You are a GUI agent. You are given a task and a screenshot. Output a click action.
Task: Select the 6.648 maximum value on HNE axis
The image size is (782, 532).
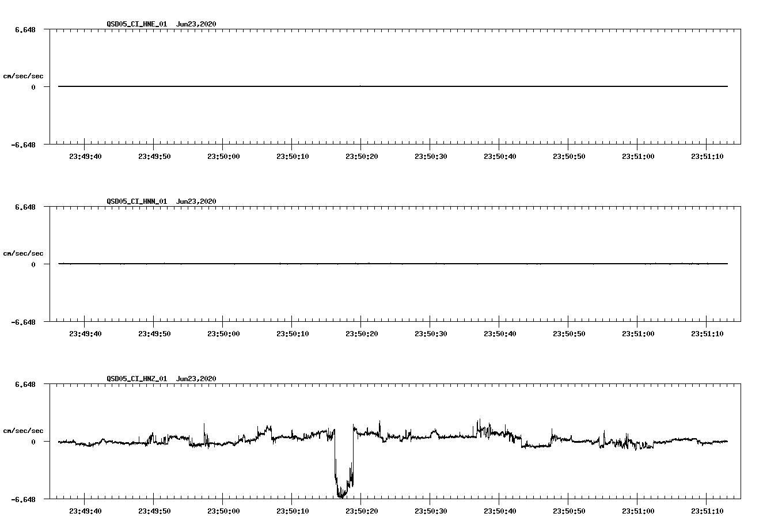click(x=25, y=30)
